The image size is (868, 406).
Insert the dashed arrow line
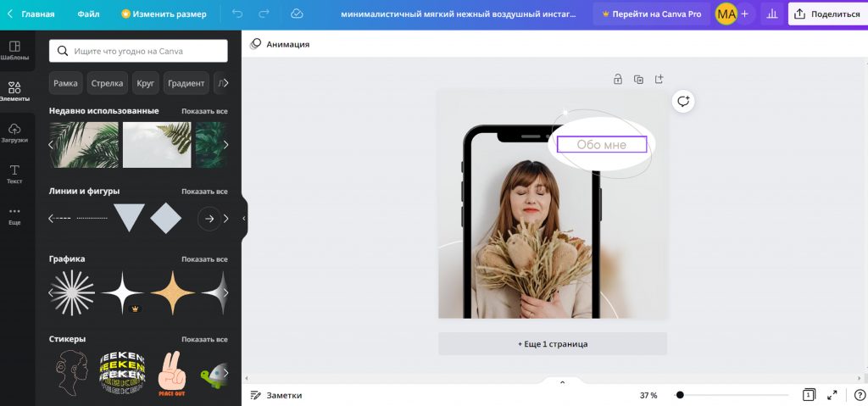pos(60,218)
